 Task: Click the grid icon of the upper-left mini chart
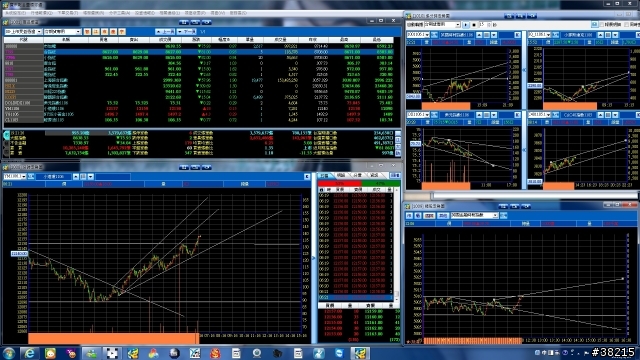pyautogui.click(x=487, y=35)
